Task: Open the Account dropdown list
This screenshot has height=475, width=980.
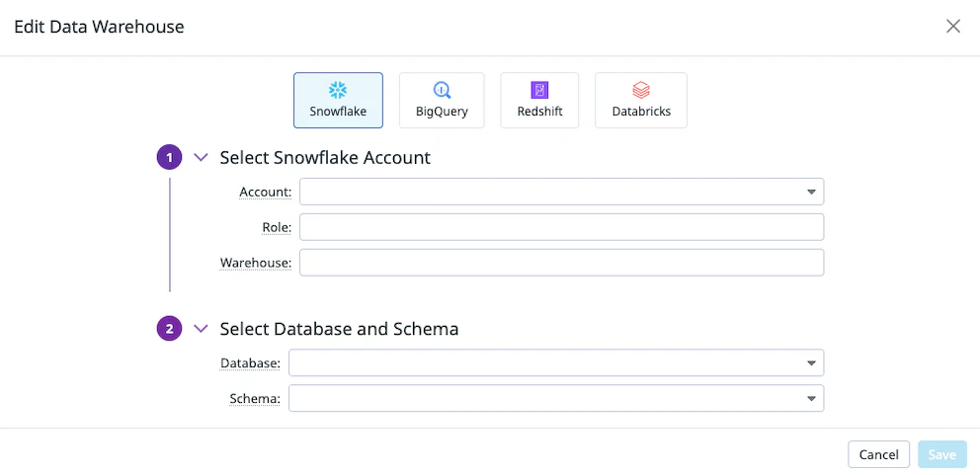Action: tap(810, 192)
